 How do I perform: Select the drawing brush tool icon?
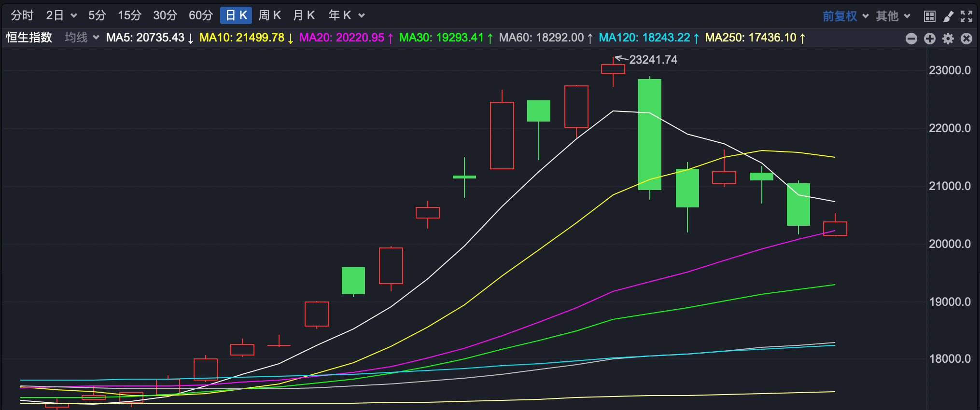click(948, 16)
